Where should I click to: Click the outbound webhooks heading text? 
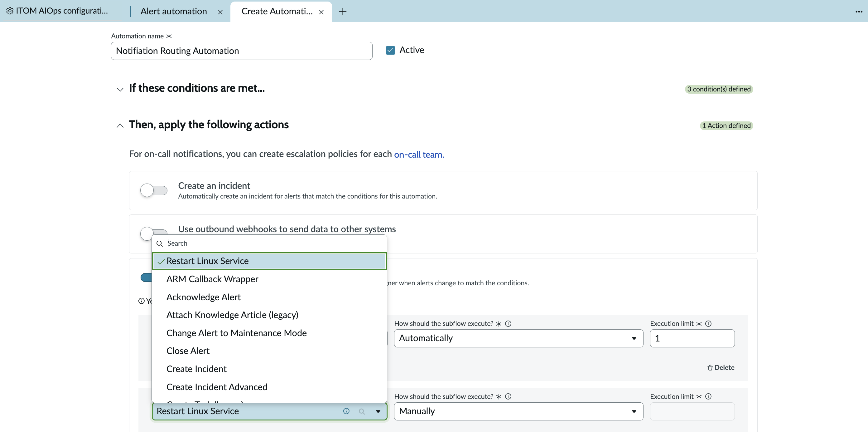(x=287, y=229)
